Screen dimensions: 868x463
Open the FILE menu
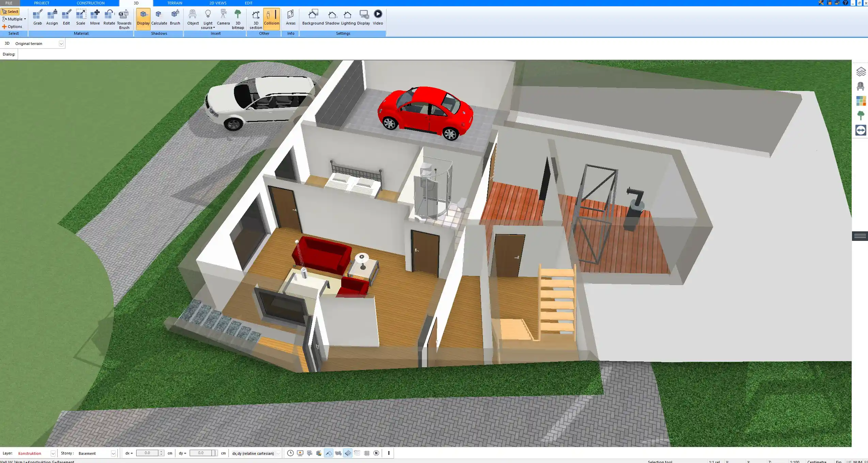tap(9, 3)
